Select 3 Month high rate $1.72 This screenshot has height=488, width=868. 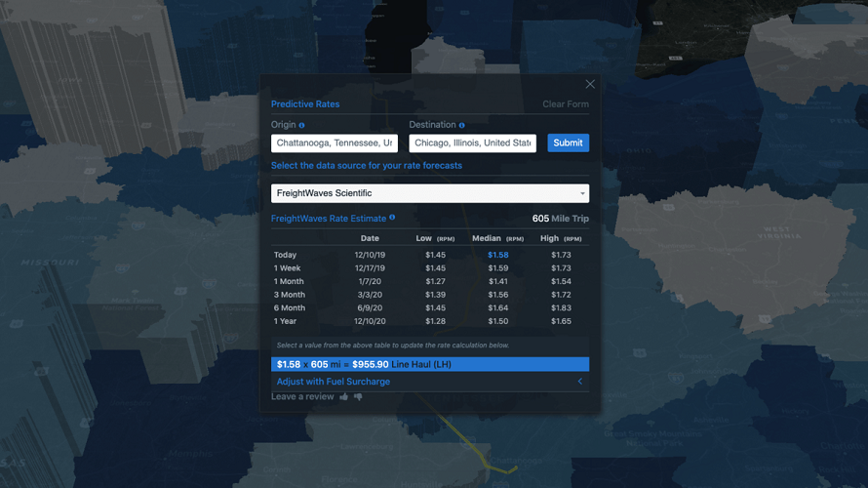coord(561,295)
